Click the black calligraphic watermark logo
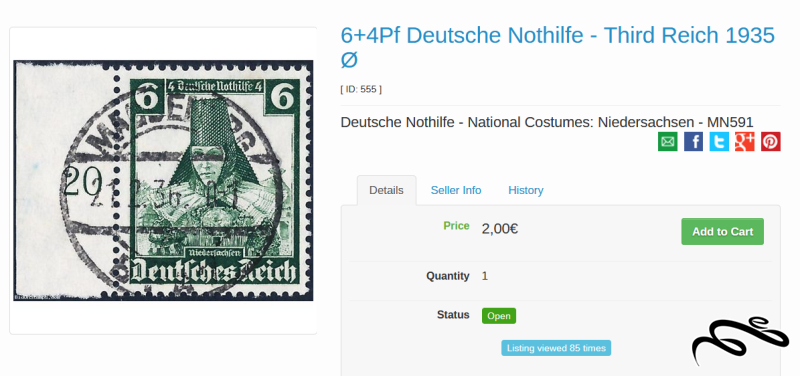Screen dimensions: 800x376 pyautogui.click(x=740, y=340)
